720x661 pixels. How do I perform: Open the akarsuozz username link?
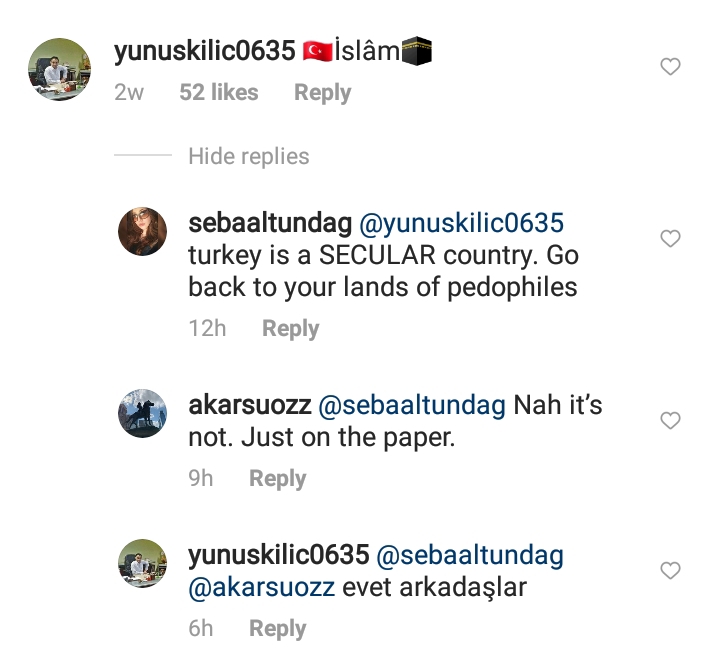tap(248, 406)
